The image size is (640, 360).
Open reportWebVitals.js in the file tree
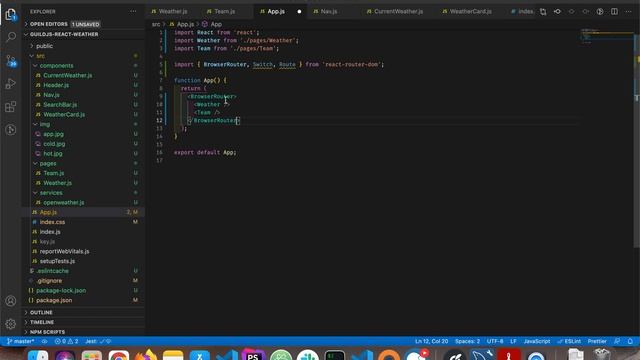coord(83,251)
